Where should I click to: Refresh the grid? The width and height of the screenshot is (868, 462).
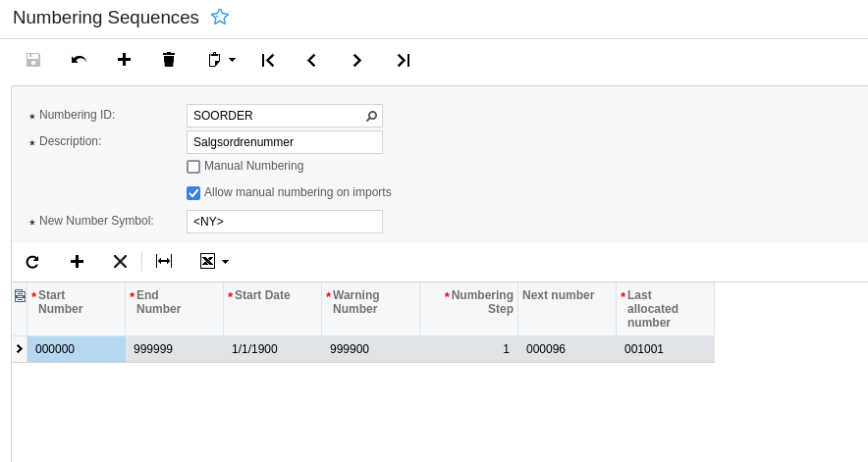[x=32, y=261]
